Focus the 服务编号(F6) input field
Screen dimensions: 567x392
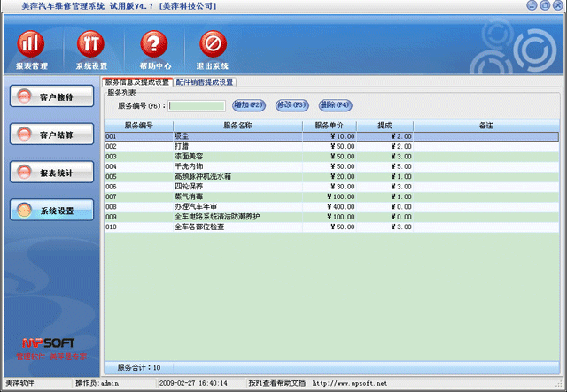pyautogui.click(x=198, y=106)
